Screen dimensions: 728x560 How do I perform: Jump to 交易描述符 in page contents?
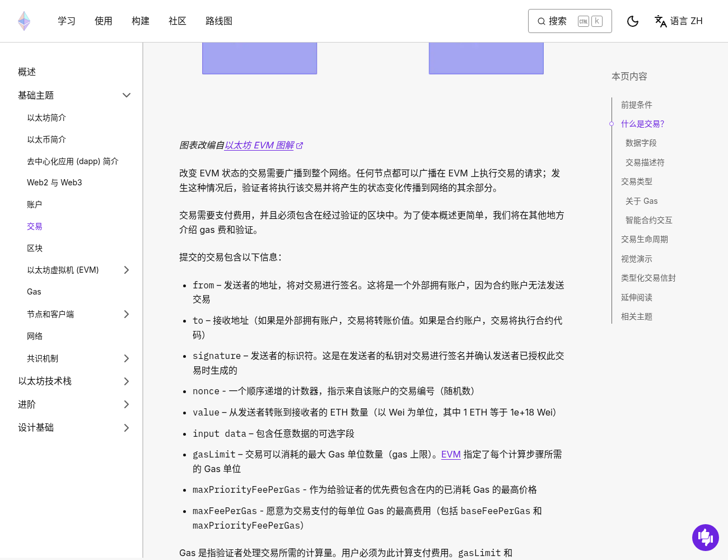[x=645, y=162]
